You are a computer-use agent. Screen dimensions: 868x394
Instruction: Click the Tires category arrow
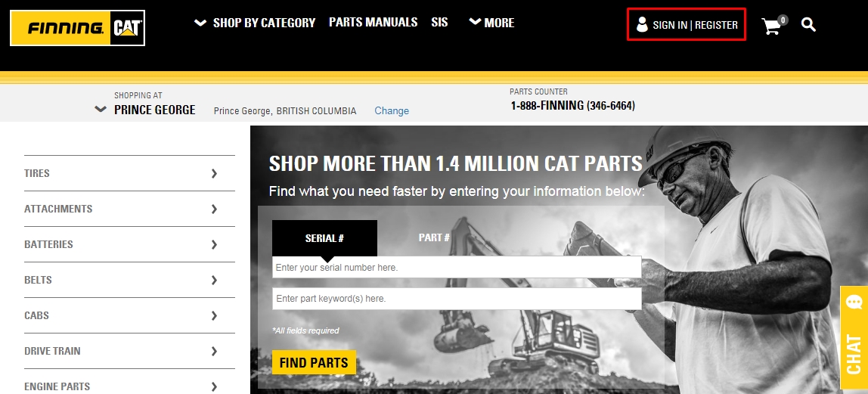tap(214, 174)
